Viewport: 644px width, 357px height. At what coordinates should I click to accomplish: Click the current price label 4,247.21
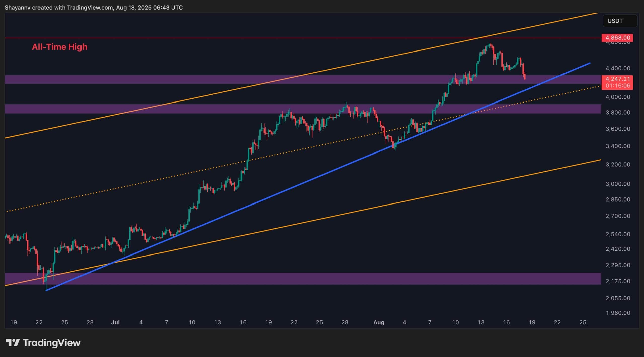pos(617,79)
